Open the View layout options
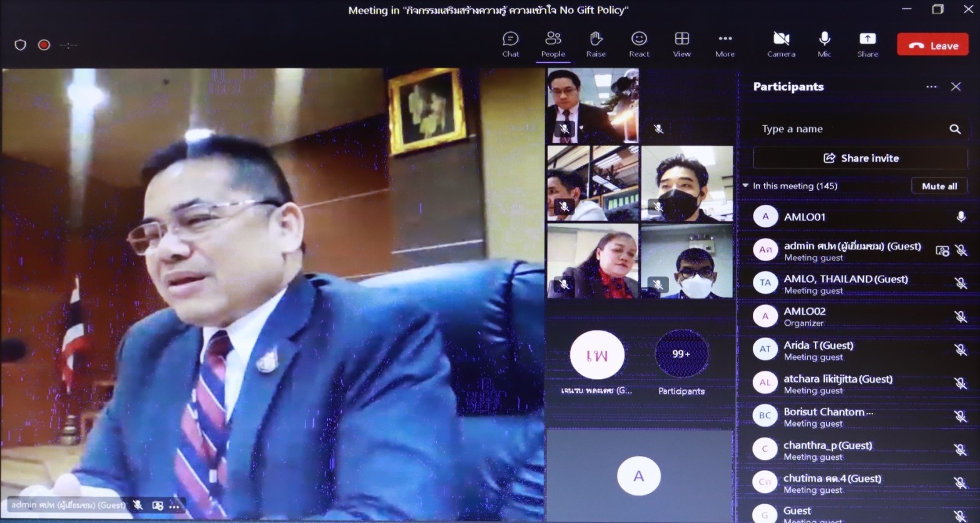This screenshot has width=980, height=523. [x=681, y=44]
